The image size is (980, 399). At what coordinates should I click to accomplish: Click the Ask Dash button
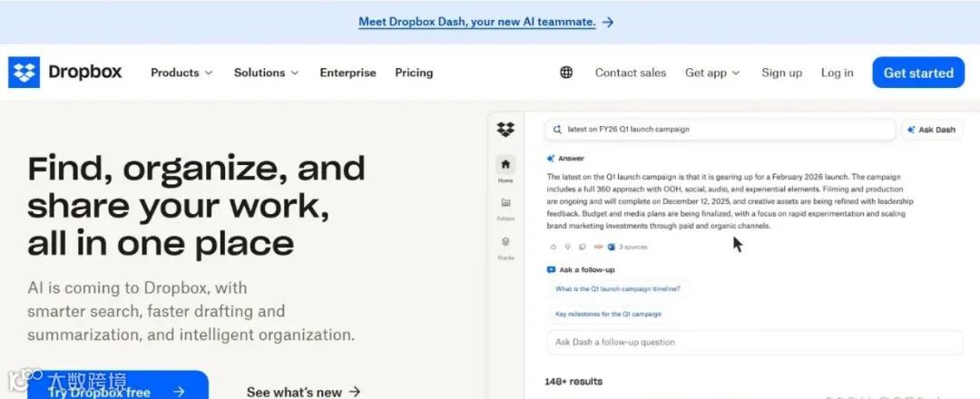(931, 130)
